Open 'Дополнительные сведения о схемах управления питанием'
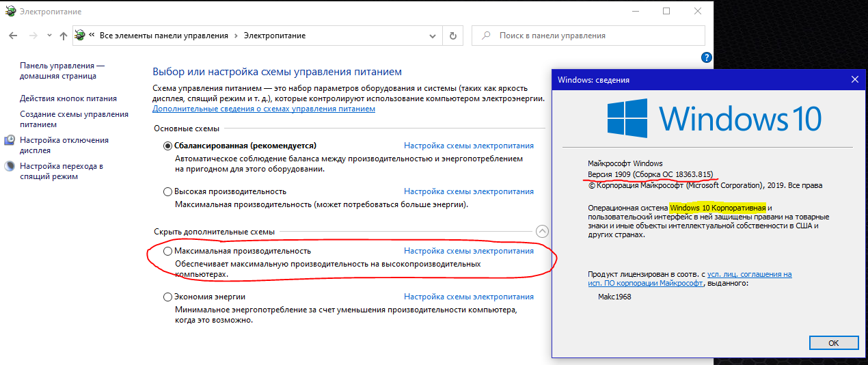The height and width of the screenshot is (365, 868). (264, 109)
